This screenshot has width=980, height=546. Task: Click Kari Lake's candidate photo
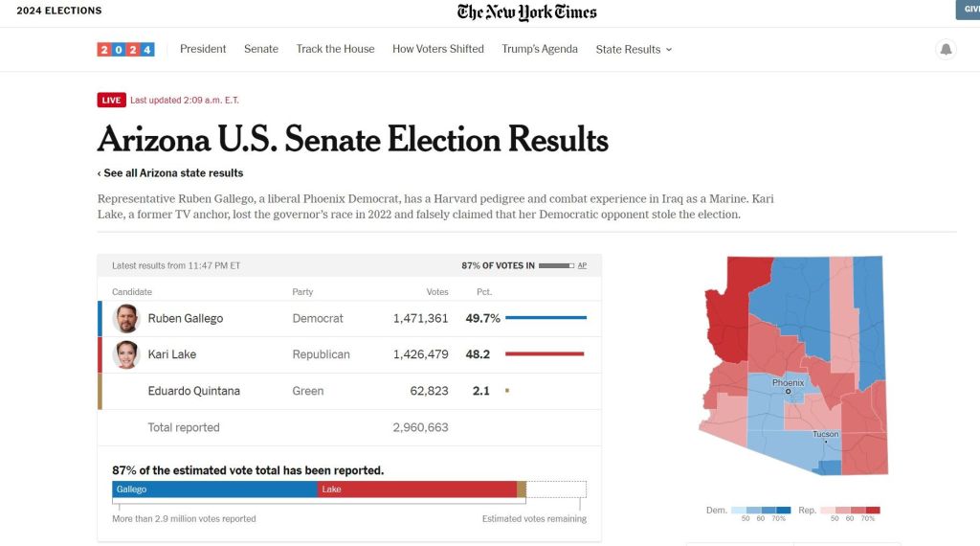[126, 354]
